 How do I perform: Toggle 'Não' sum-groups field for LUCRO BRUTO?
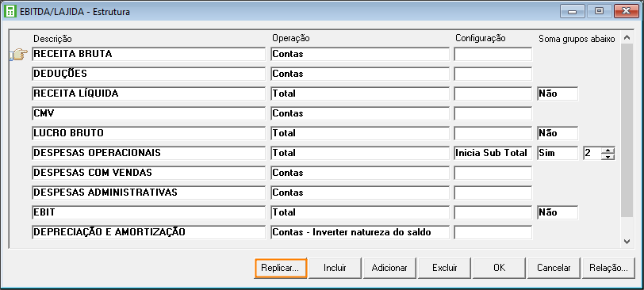click(x=558, y=133)
